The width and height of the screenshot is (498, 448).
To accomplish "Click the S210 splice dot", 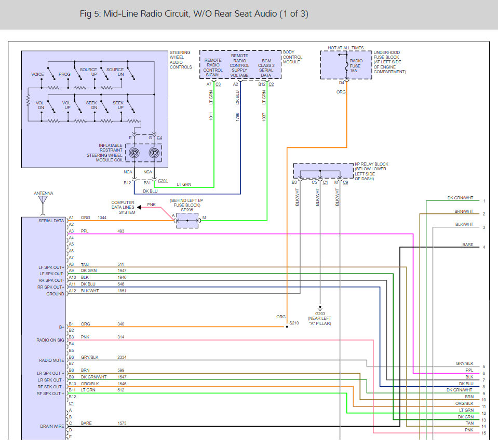I will 287,327.
